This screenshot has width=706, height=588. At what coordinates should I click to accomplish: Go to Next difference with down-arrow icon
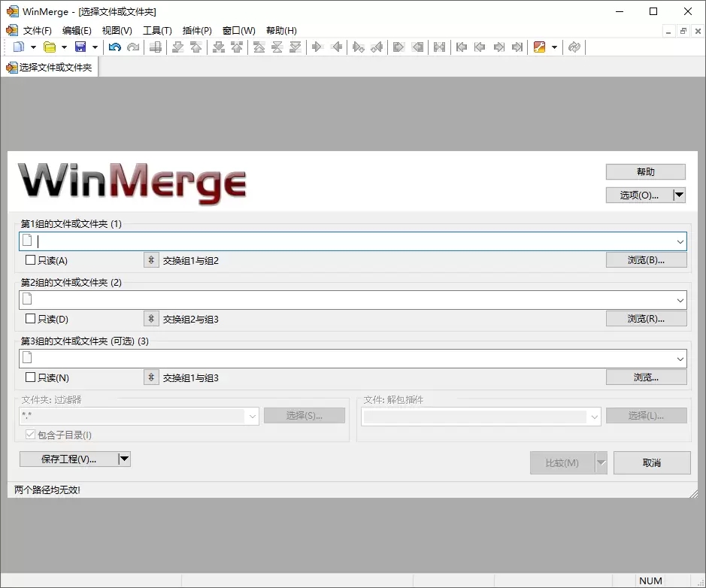[x=178, y=47]
